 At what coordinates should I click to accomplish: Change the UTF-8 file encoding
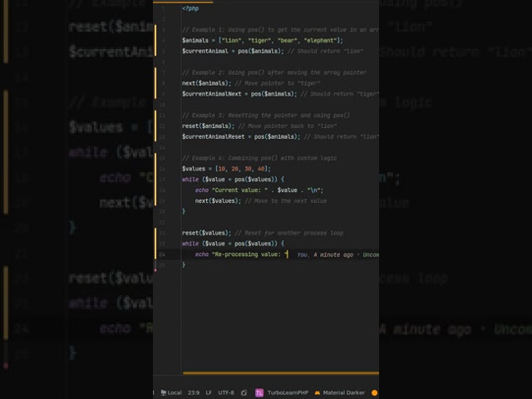(226, 392)
